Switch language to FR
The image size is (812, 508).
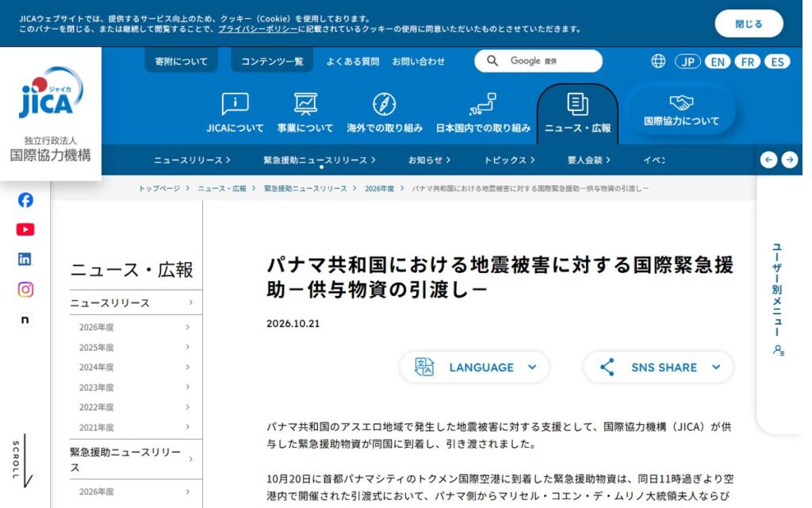(x=747, y=62)
